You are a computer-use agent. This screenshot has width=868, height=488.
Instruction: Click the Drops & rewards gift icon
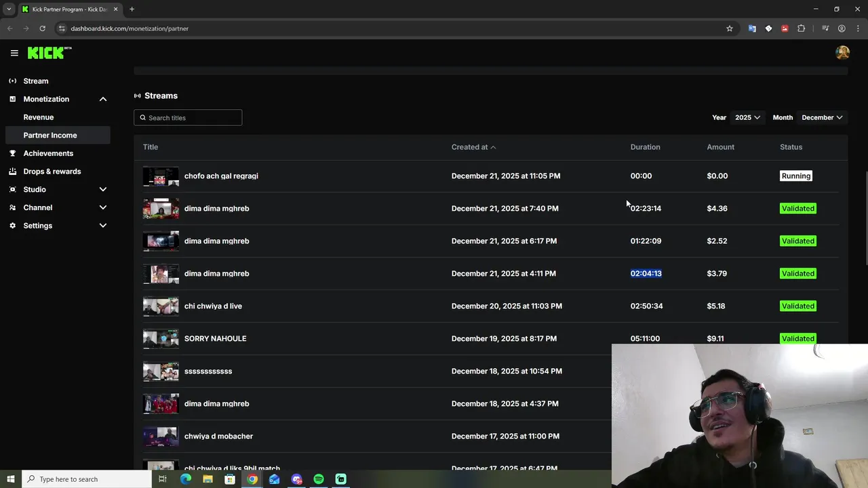[12, 171]
